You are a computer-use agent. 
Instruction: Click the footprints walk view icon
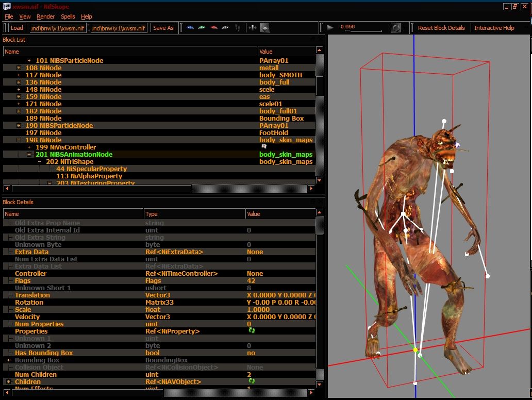(x=238, y=28)
